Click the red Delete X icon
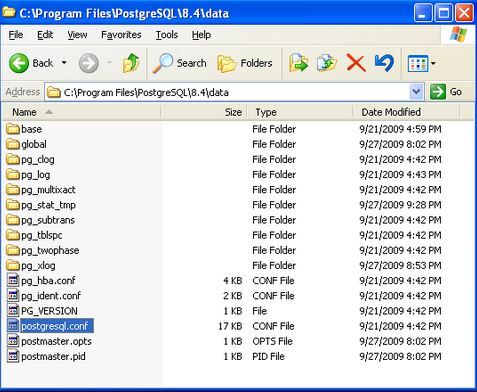This screenshot has width=477, height=392. 356,63
